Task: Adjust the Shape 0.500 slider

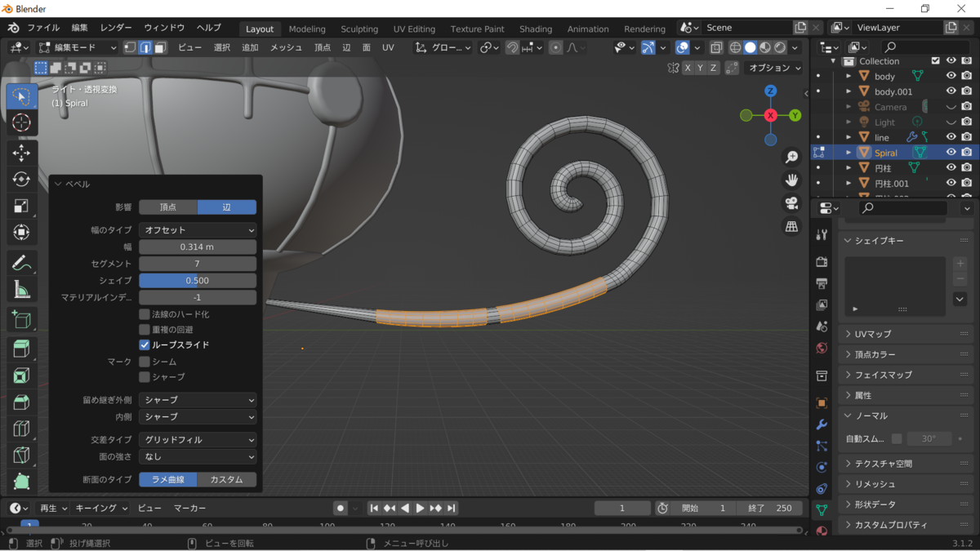Action: (198, 280)
